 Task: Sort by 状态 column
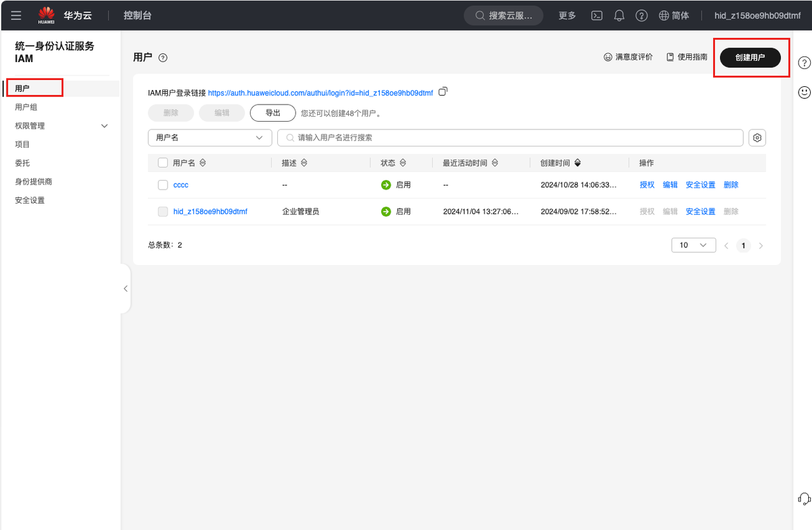coord(403,163)
